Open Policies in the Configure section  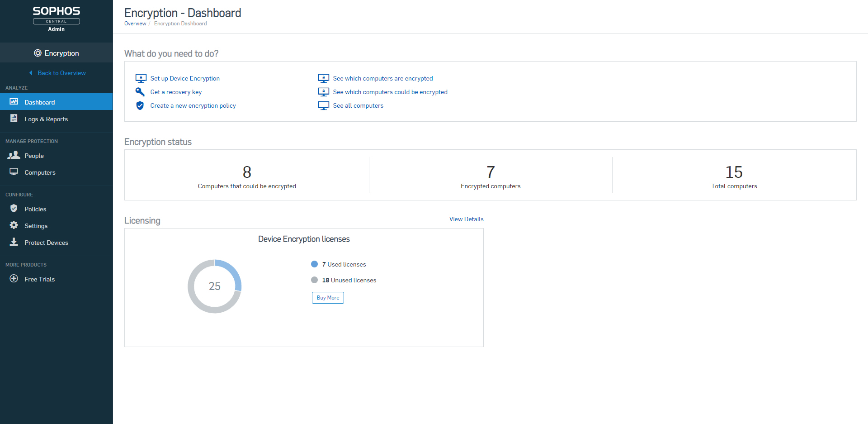(35, 209)
